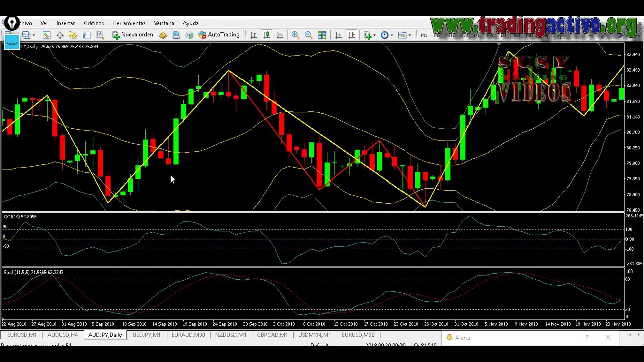The width and height of the screenshot is (644, 362).
Task: Zoom in on the chart
Action: tap(295, 35)
